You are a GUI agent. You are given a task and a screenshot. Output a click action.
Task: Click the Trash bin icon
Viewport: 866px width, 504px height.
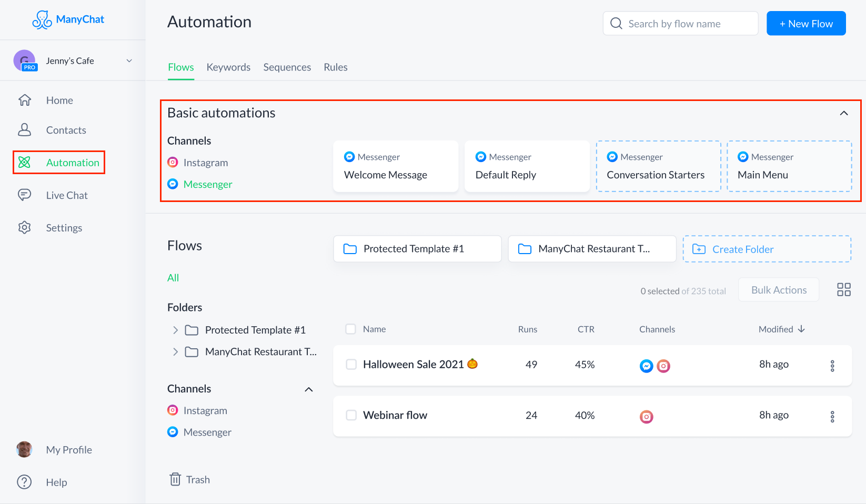(x=175, y=479)
